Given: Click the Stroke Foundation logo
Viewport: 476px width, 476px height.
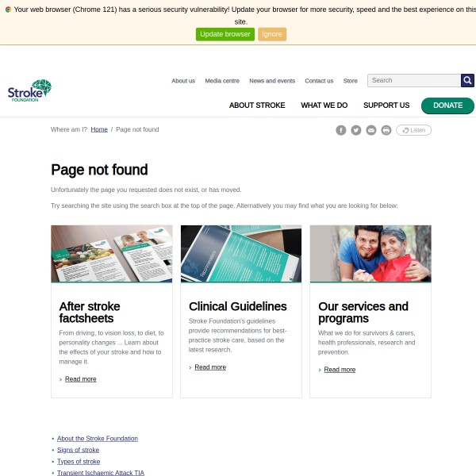Looking at the screenshot, I should 30,90.
